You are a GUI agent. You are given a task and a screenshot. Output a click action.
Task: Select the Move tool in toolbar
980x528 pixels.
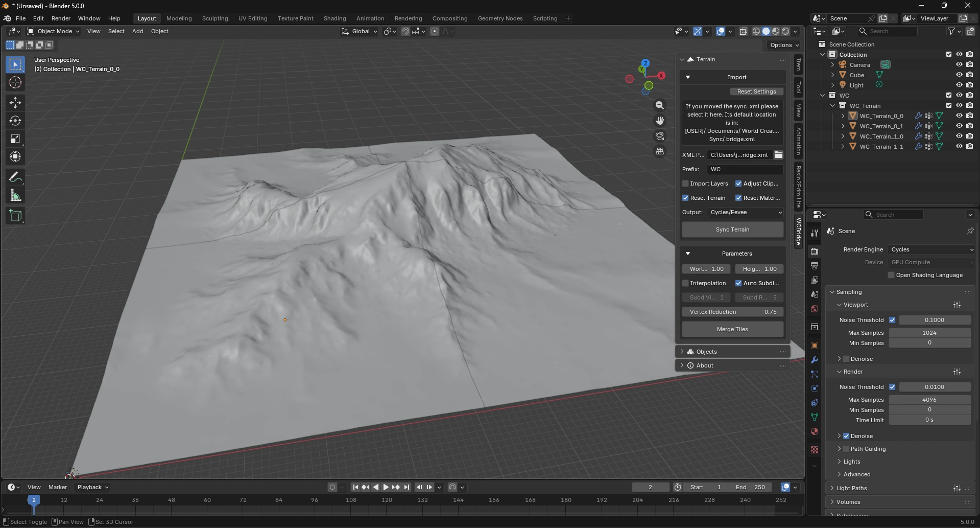pyautogui.click(x=15, y=103)
